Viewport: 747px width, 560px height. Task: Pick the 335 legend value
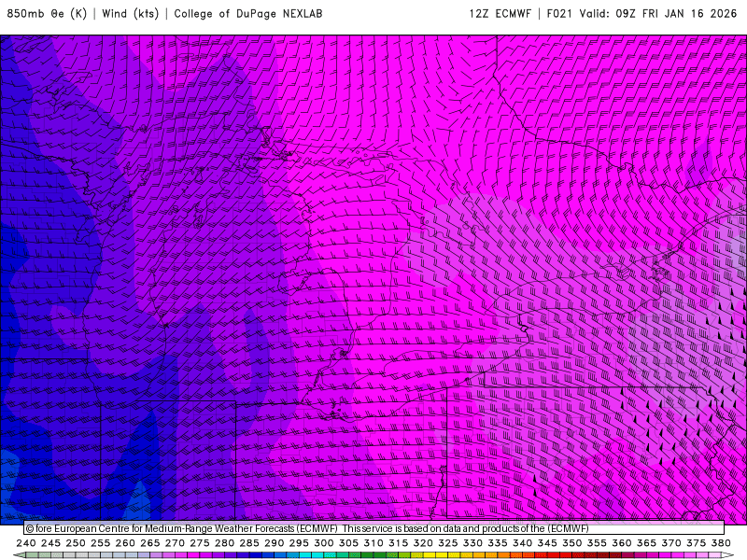(498, 543)
